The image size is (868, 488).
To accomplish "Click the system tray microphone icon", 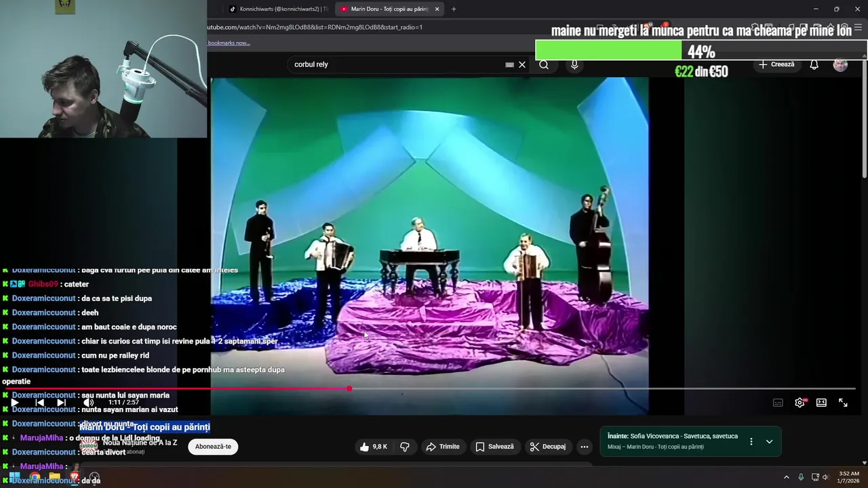I will (801, 477).
